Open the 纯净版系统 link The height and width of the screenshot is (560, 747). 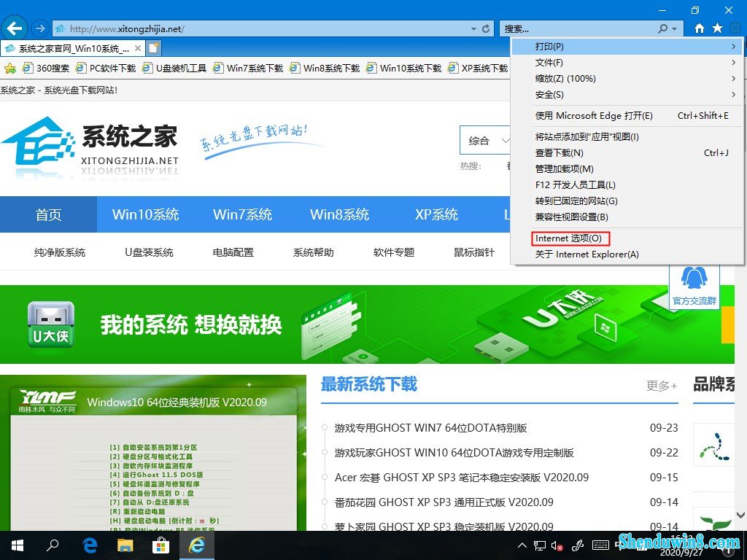(60, 252)
